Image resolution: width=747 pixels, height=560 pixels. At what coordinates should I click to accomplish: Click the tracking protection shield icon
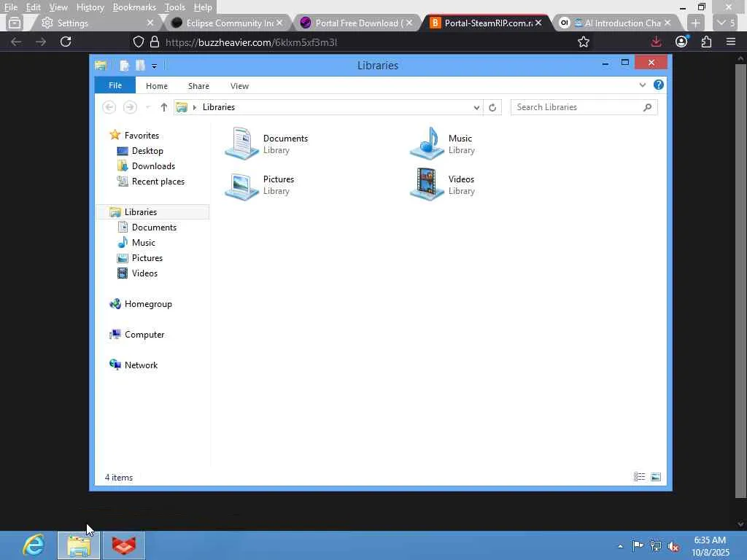click(x=138, y=42)
